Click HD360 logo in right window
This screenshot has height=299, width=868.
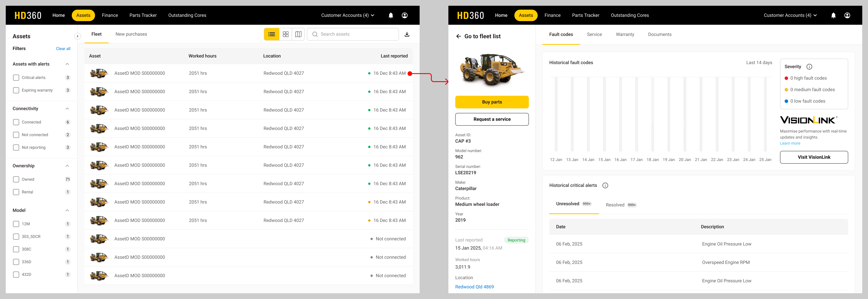point(470,15)
